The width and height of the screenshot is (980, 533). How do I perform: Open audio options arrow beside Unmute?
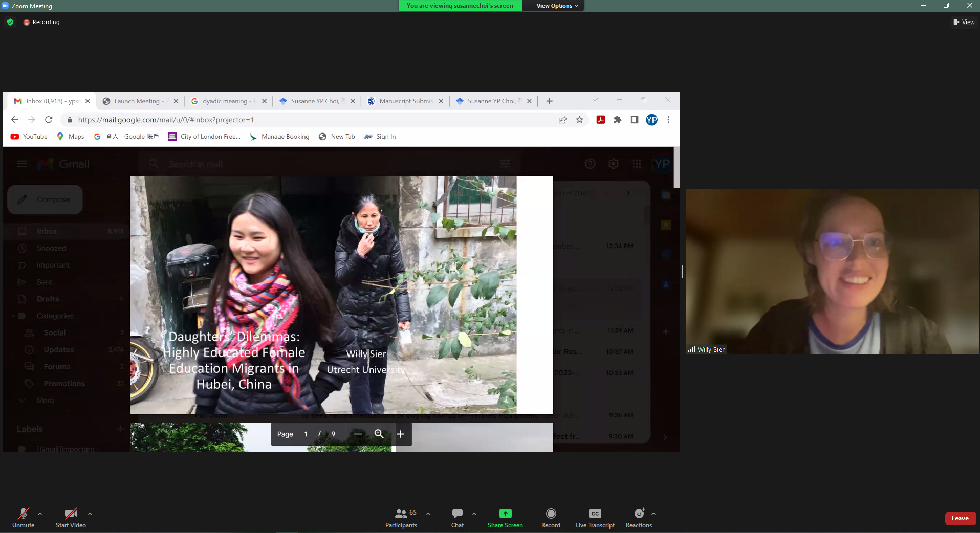click(40, 514)
